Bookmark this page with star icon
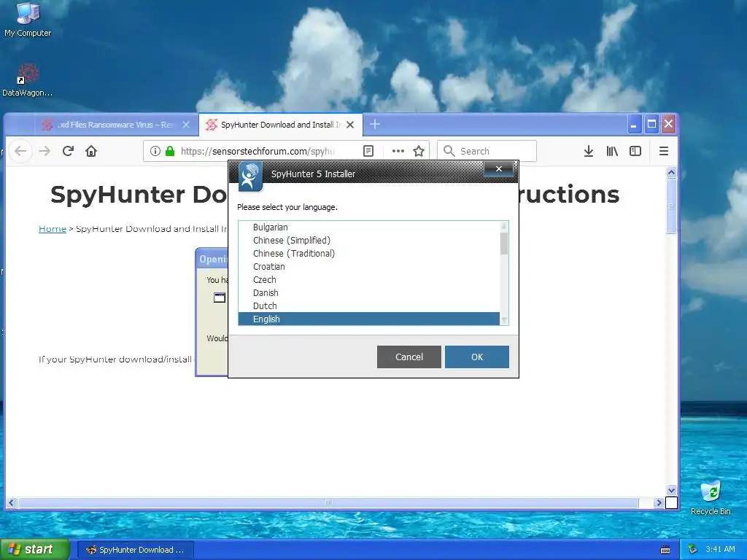The width and height of the screenshot is (747, 560). coord(419,151)
